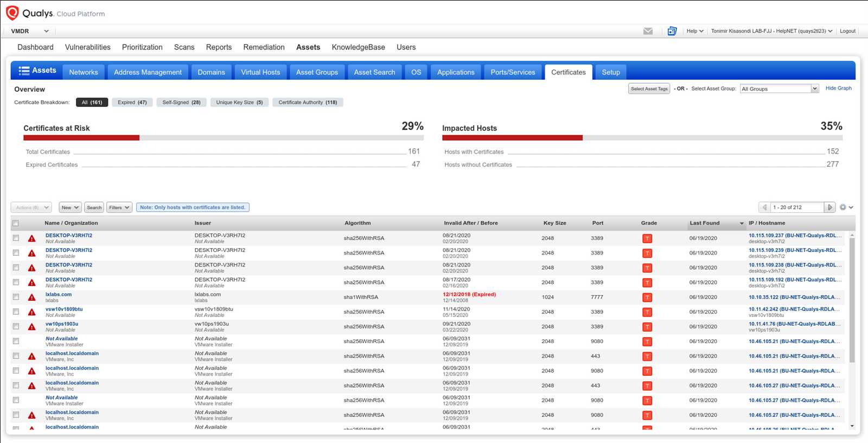
Task: Check the vsw10v1809btu row checkbox
Action: pos(16,312)
